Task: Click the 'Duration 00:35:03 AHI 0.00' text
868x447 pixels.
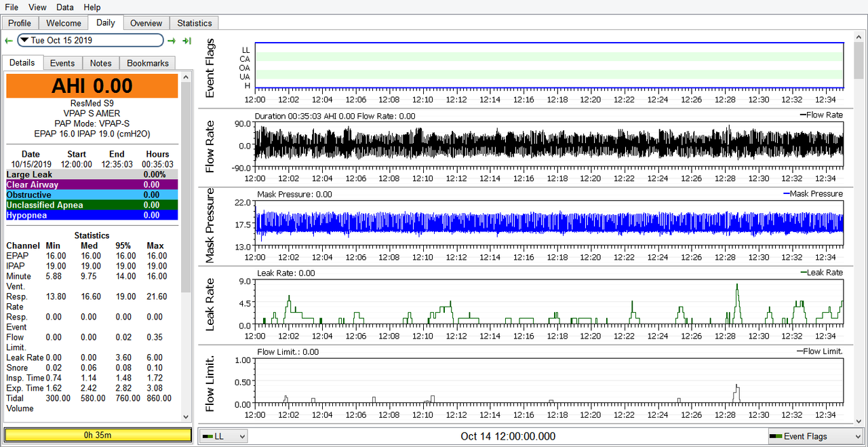Action: click(x=304, y=116)
